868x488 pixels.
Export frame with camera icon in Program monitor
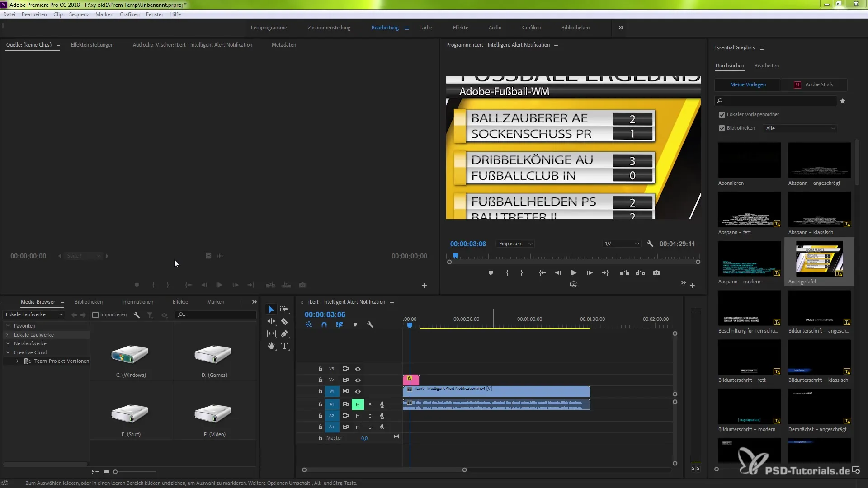(x=656, y=273)
